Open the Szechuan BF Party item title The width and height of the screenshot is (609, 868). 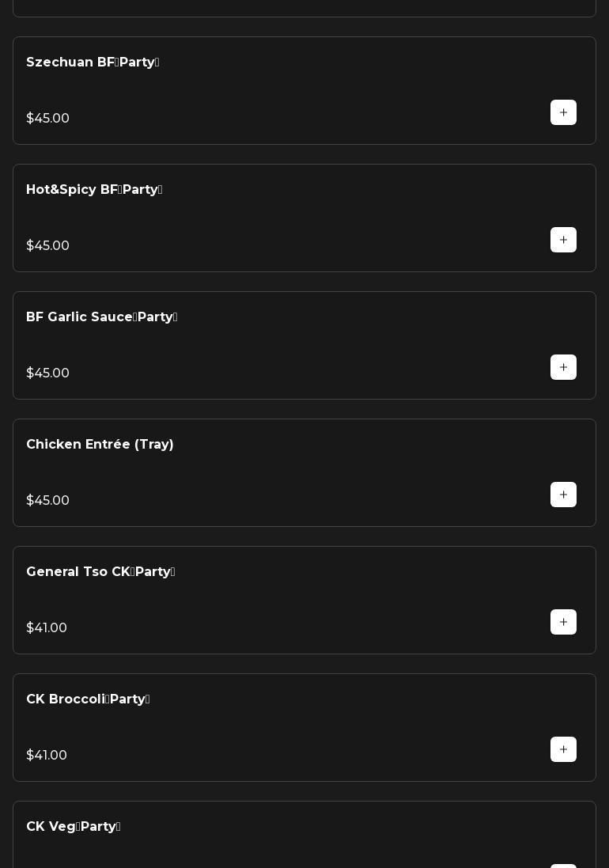coord(93,63)
